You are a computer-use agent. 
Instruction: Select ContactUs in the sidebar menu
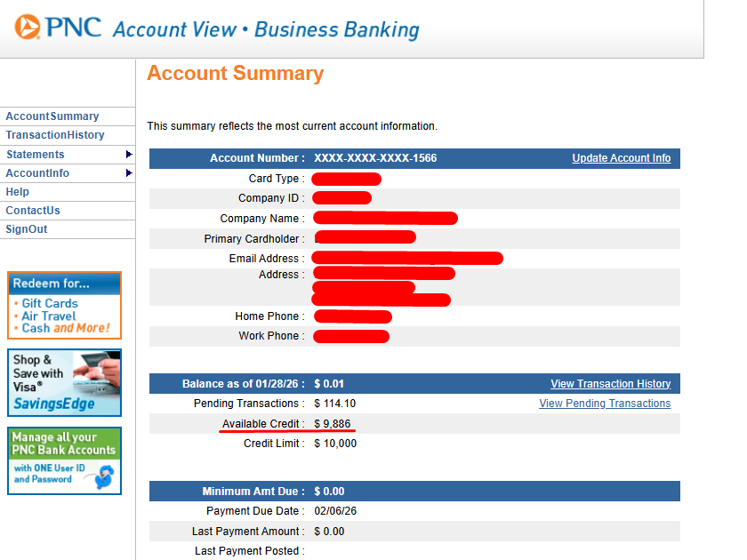pos(33,211)
